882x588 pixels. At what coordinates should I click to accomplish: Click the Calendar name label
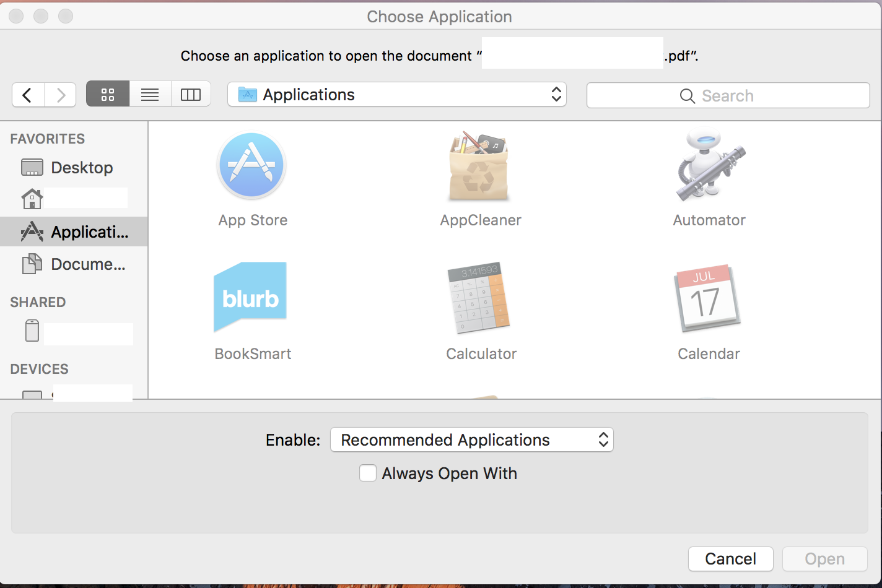(709, 354)
